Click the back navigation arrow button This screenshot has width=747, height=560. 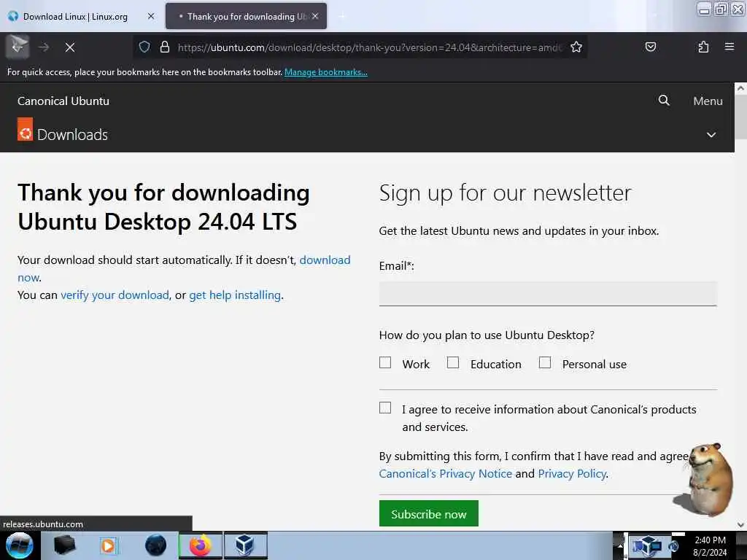(x=18, y=47)
